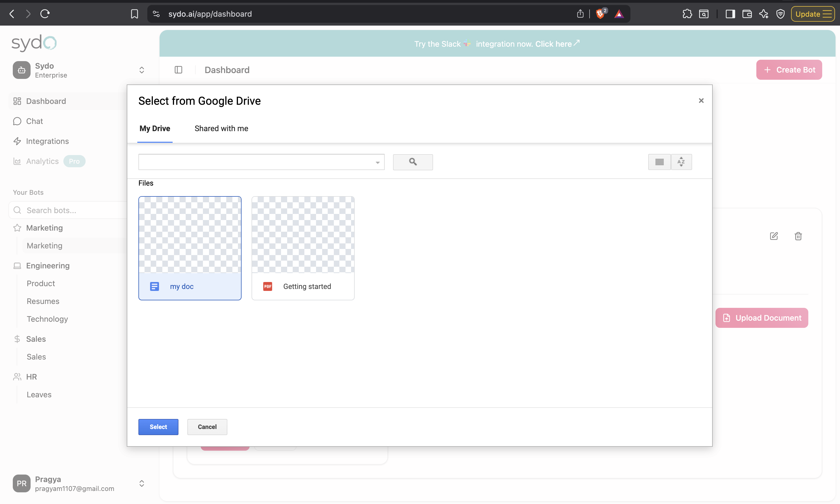Click the Update browser button

[813, 14]
